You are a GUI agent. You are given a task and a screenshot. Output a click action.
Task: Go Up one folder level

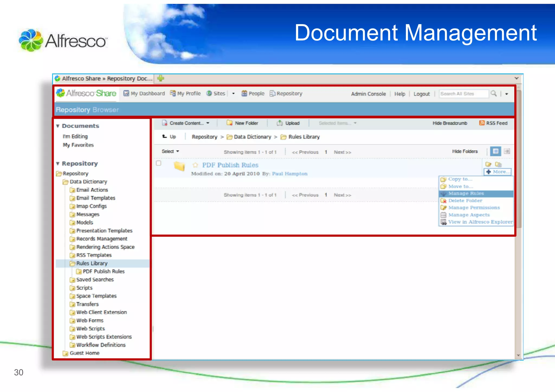pos(169,137)
